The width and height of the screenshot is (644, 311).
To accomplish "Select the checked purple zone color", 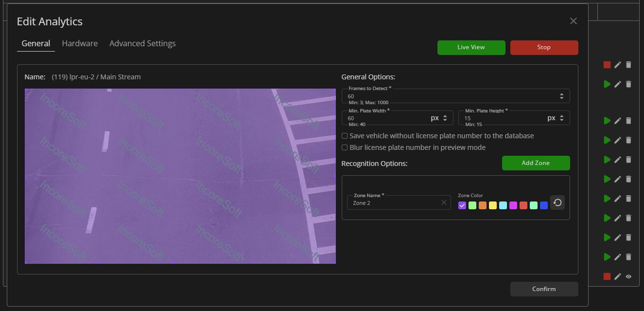I will click(462, 205).
